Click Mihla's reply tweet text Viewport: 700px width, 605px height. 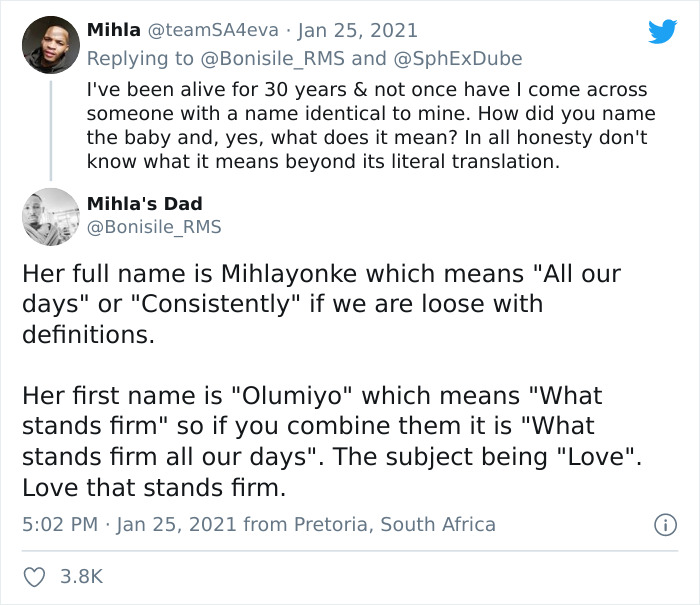(x=371, y=125)
